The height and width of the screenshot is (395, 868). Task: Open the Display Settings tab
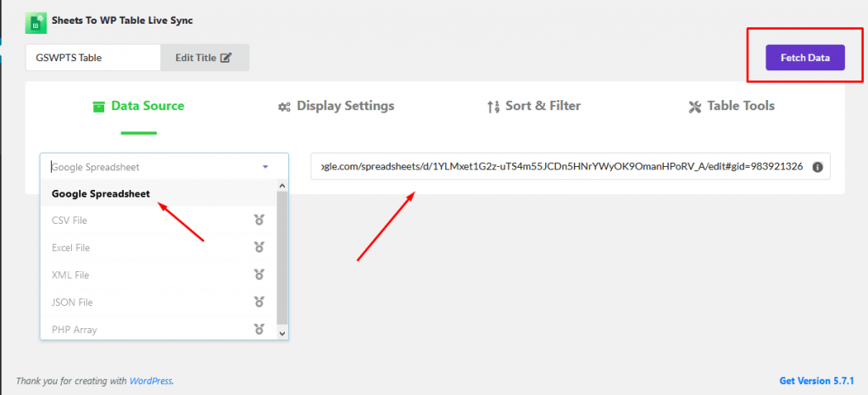[x=336, y=106]
